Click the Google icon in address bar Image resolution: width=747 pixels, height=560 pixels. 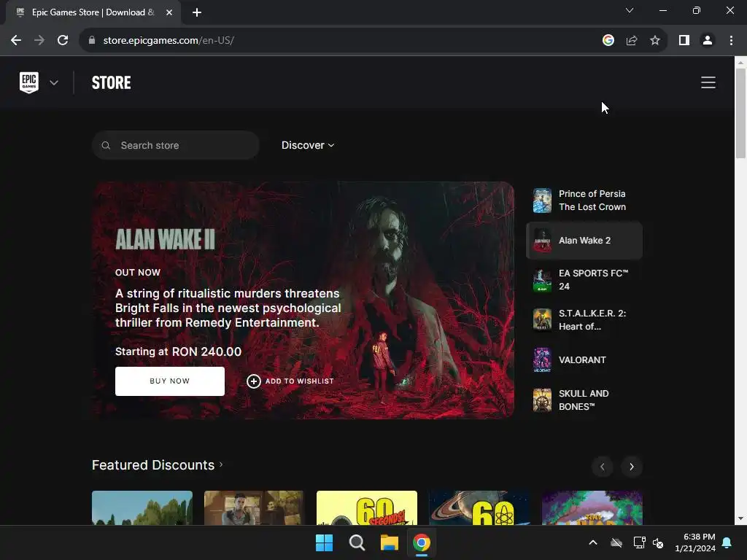click(608, 41)
